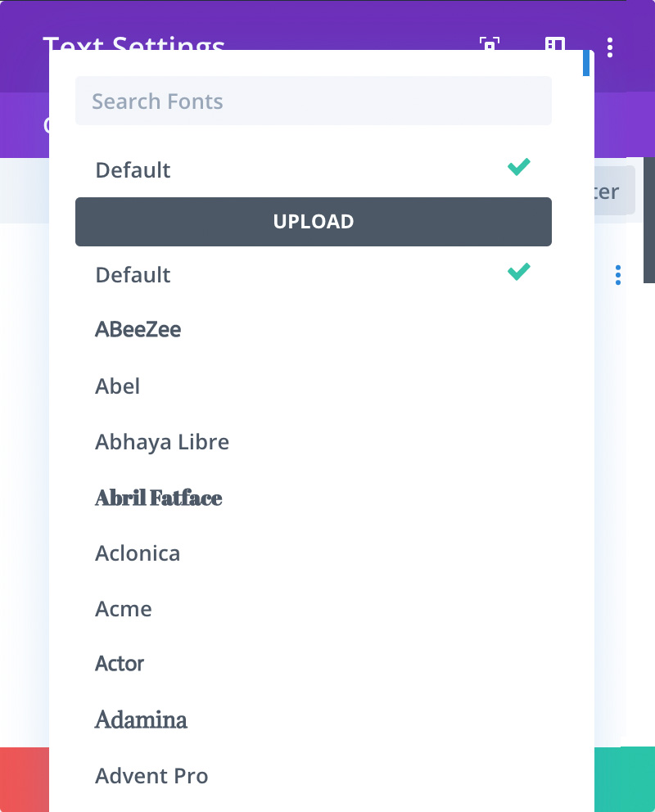Click the green checkmark beside top Default

[518, 167]
